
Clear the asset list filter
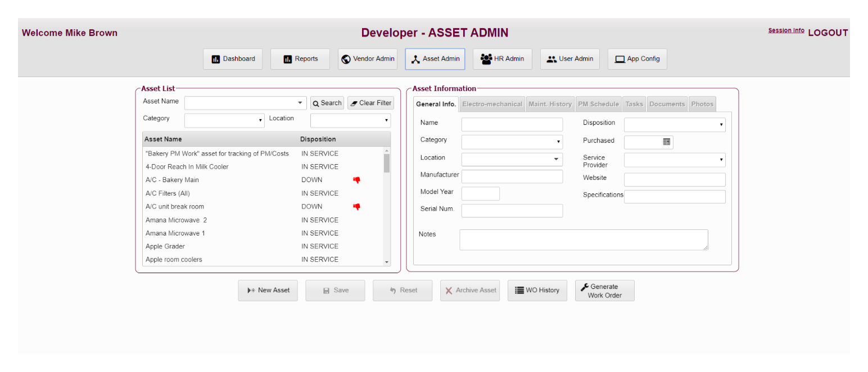point(370,103)
